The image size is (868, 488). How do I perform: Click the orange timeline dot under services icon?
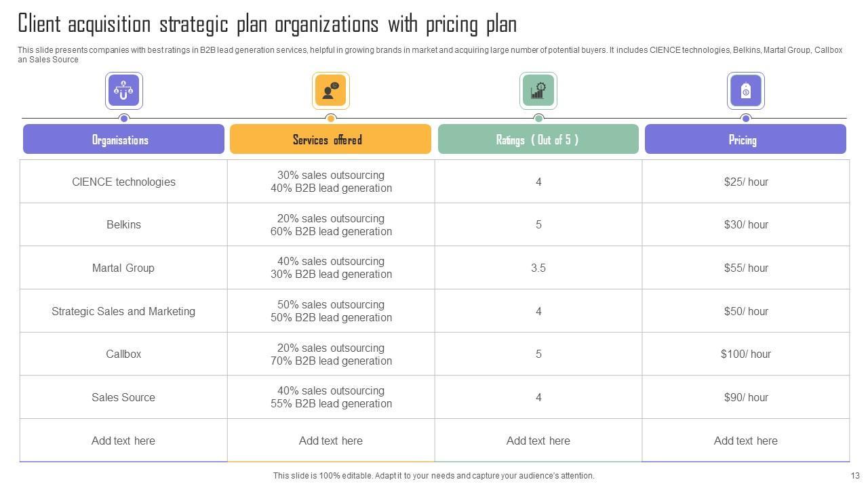coord(330,119)
